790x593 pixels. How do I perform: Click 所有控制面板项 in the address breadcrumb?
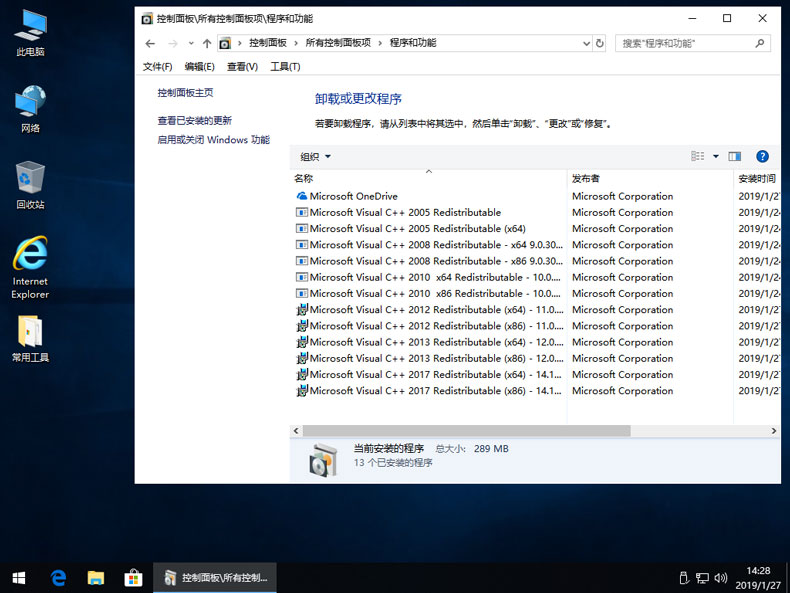click(x=338, y=43)
